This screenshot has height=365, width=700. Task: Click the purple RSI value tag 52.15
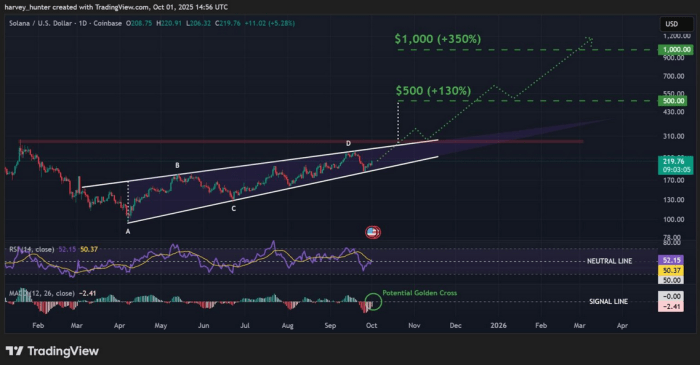point(671,260)
